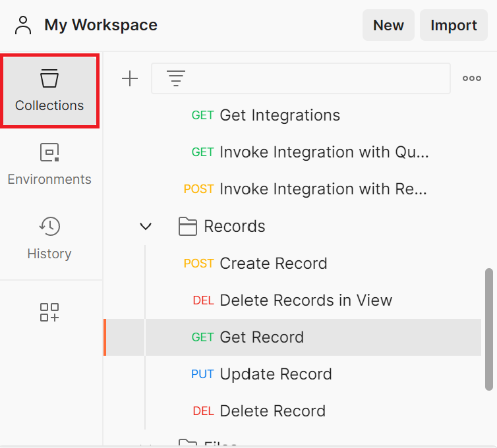Click the Records folder icon

(x=188, y=226)
